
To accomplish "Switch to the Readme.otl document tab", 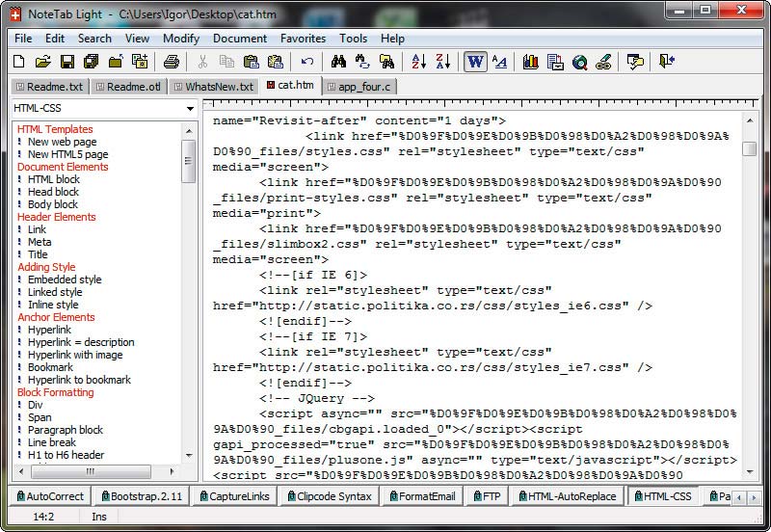I will [x=129, y=87].
